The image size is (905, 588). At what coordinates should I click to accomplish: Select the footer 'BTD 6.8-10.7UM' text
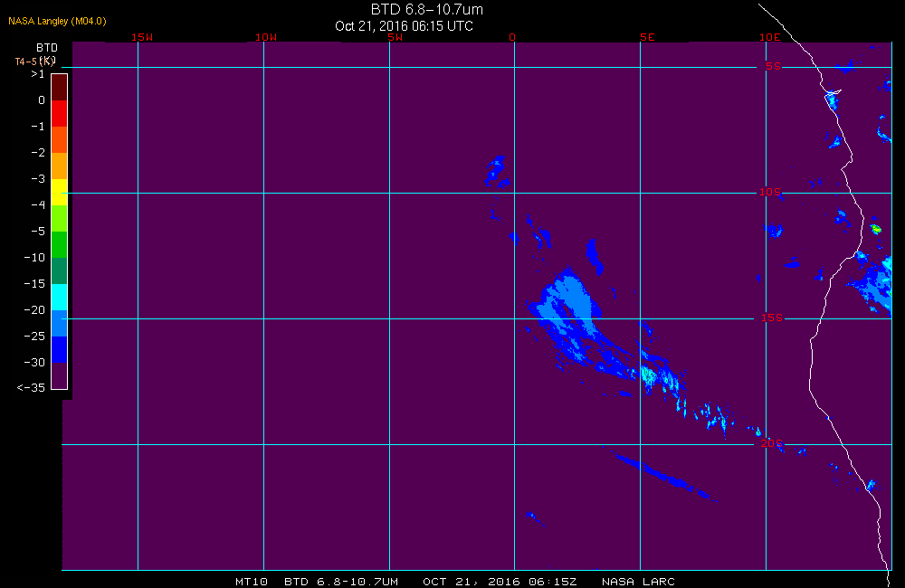pyautogui.click(x=341, y=582)
